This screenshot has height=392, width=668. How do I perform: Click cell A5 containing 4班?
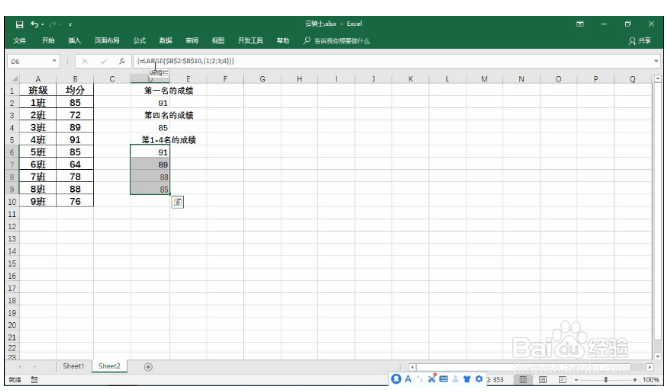coord(38,140)
